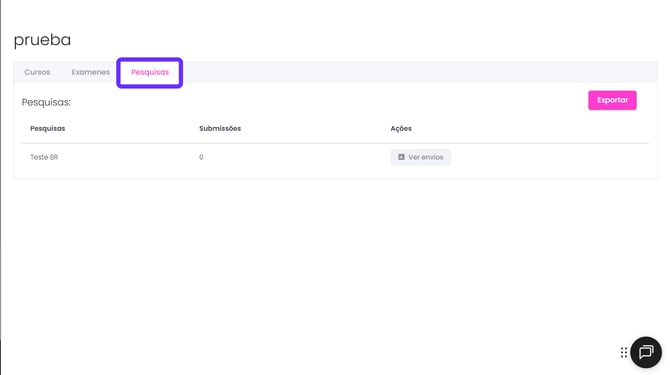Click the Pesquisas column header

coord(48,129)
